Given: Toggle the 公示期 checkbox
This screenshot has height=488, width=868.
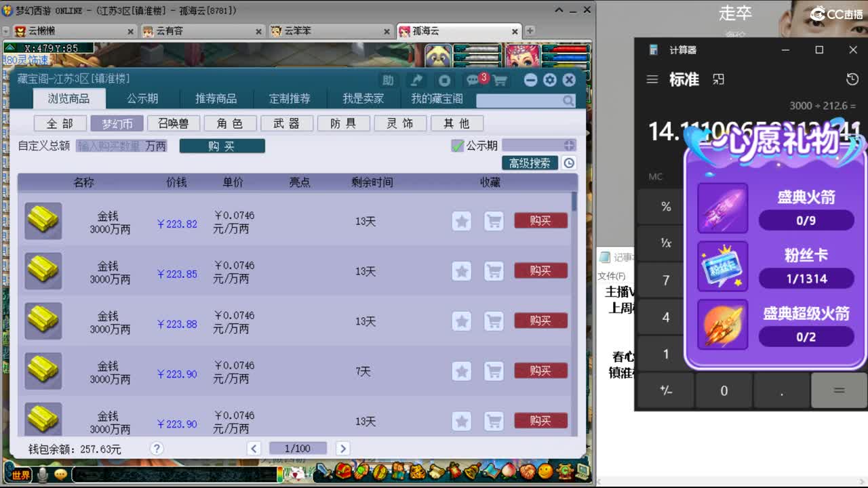Looking at the screenshot, I should [x=458, y=145].
